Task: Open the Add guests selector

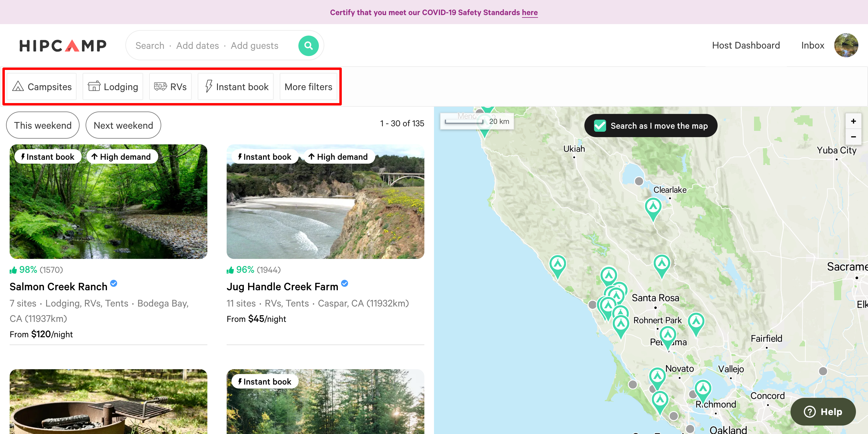Action: tap(254, 46)
